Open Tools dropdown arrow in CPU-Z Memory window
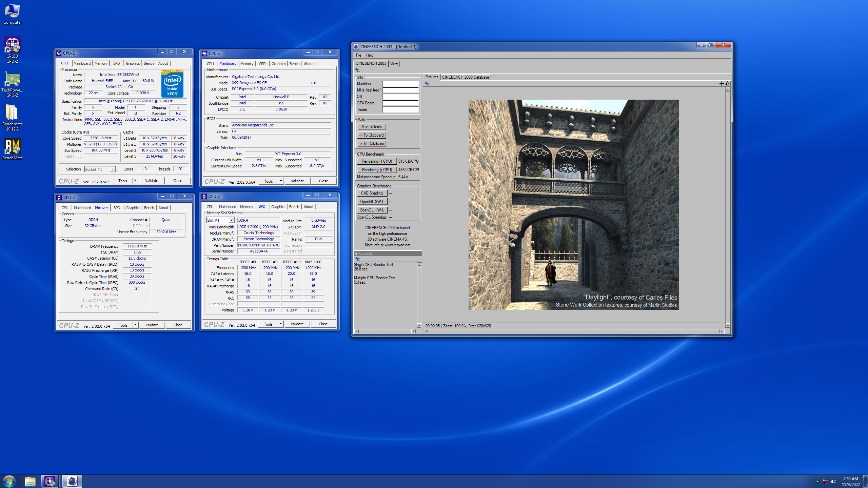 point(135,325)
